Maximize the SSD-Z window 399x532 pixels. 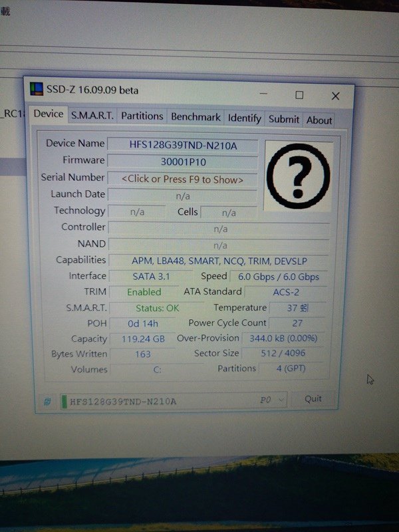pos(299,95)
